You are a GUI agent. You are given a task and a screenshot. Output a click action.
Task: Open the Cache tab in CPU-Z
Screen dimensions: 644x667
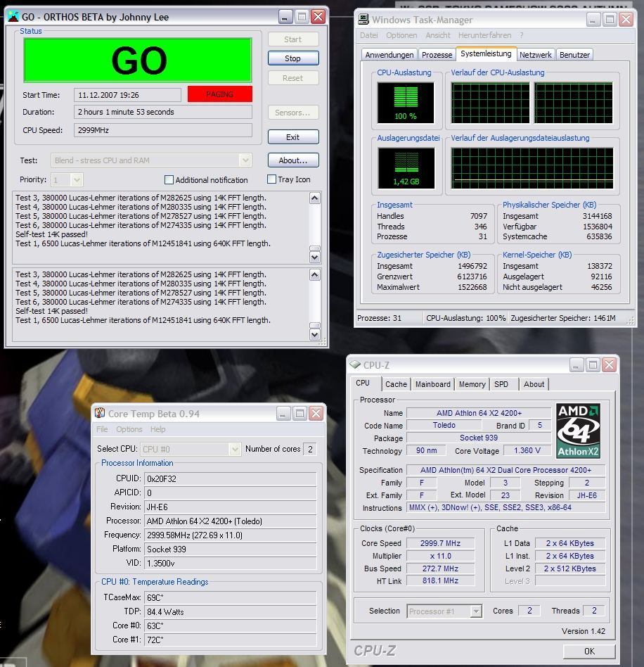[396, 384]
